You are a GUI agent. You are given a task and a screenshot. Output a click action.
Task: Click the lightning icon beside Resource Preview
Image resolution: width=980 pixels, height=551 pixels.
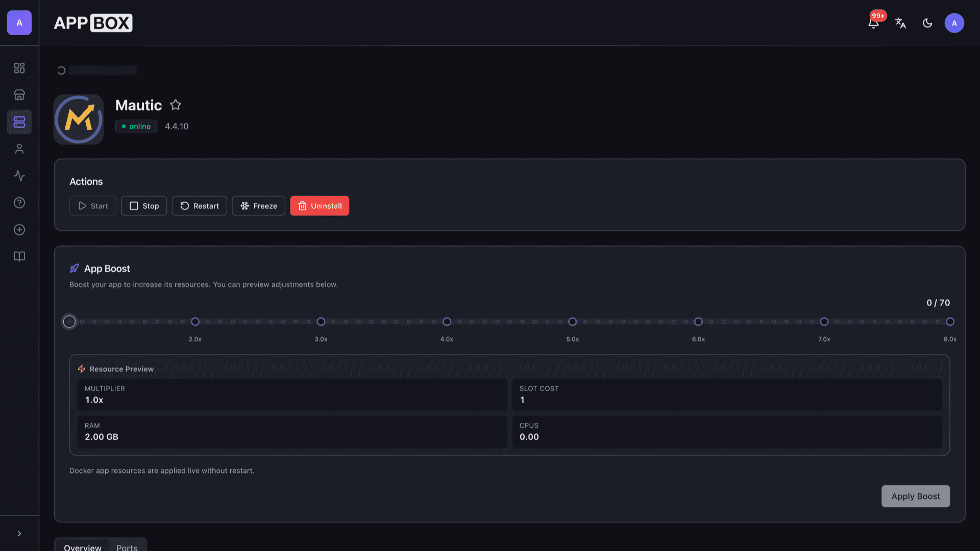(x=82, y=369)
